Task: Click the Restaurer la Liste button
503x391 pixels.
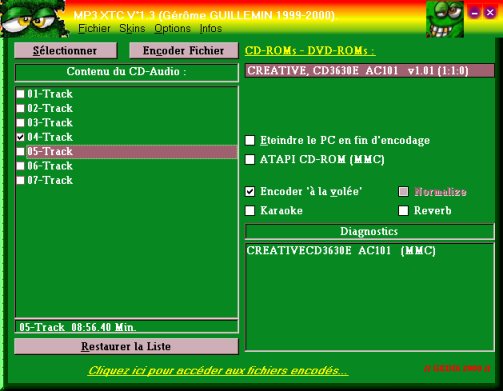Action: (x=126, y=346)
